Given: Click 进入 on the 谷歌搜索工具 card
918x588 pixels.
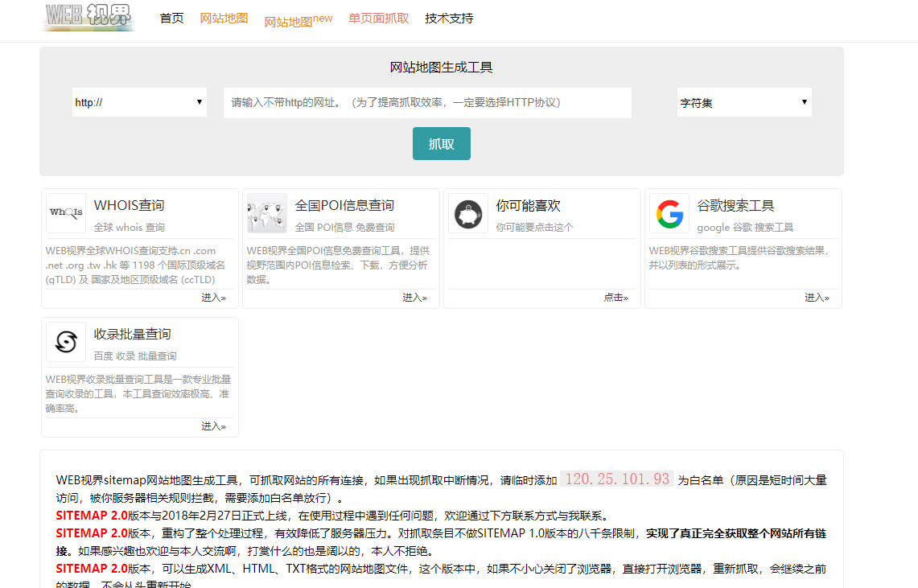Looking at the screenshot, I should (x=816, y=297).
